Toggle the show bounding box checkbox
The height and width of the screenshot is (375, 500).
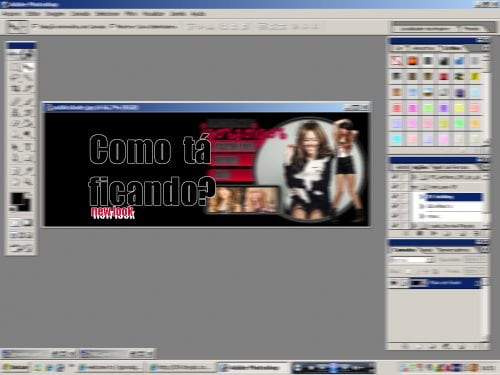pos(113,26)
